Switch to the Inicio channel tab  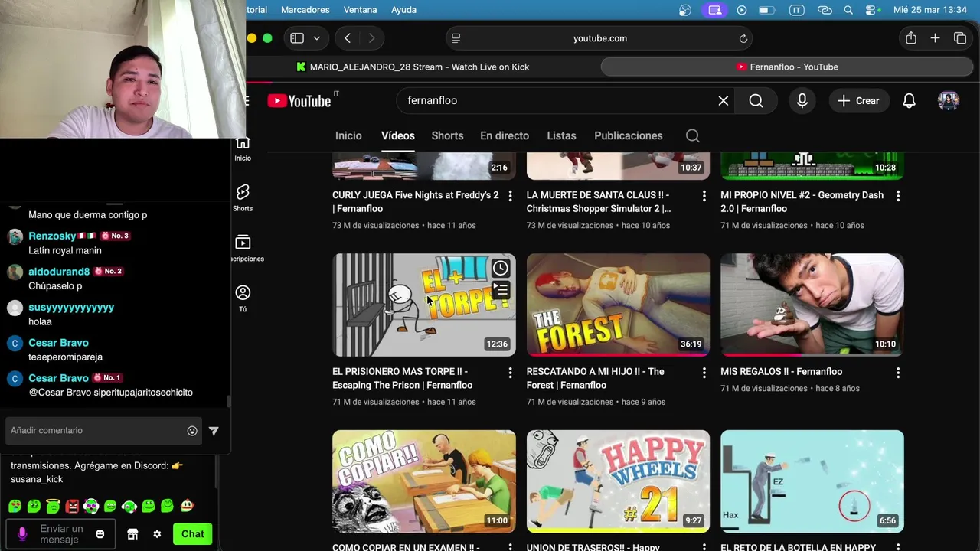pos(348,135)
